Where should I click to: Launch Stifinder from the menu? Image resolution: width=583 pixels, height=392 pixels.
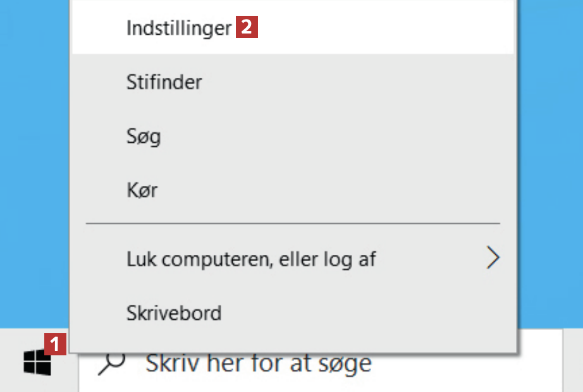point(164,82)
